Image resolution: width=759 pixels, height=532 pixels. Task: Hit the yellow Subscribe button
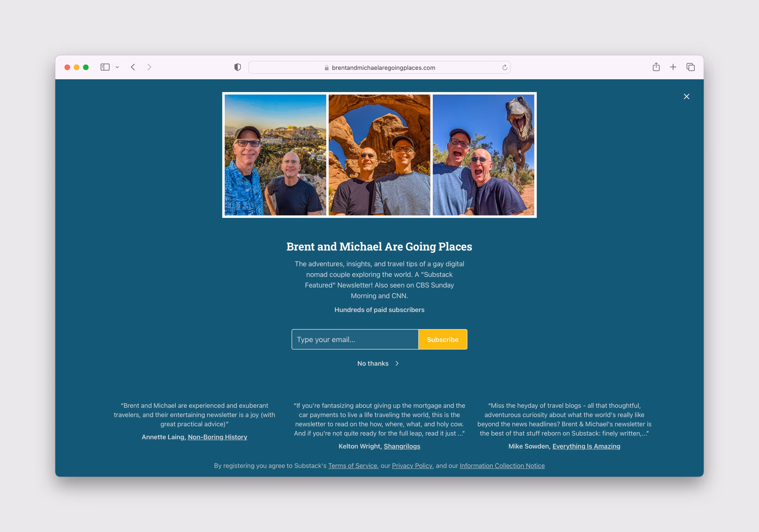click(443, 339)
